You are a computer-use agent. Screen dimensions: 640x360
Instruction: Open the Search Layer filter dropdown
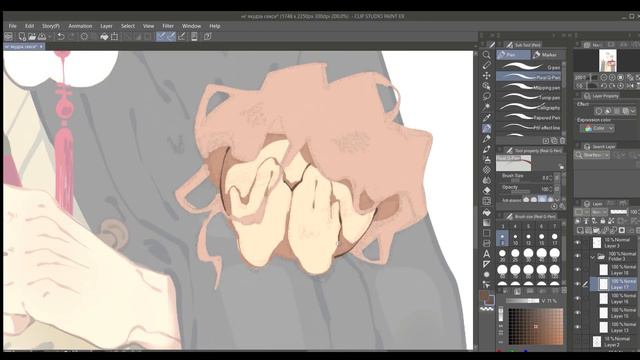[592, 155]
